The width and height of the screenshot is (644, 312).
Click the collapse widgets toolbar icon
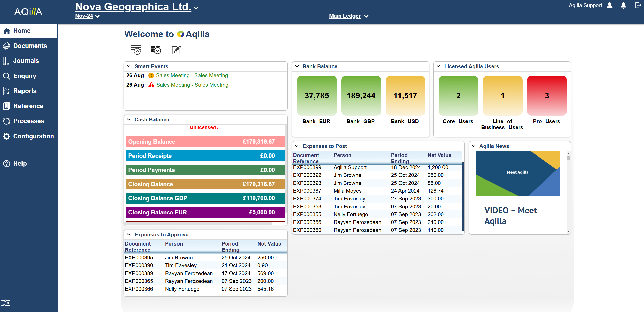136,50
